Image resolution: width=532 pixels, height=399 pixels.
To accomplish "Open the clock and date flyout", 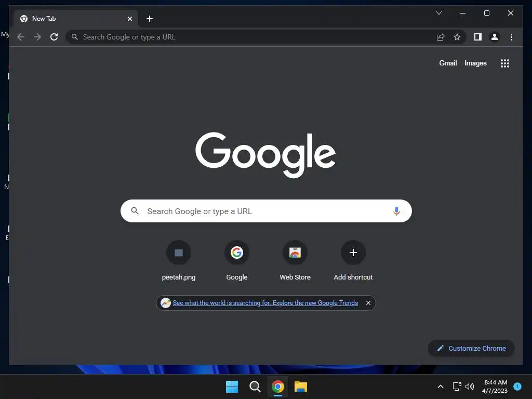I will [495, 387].
